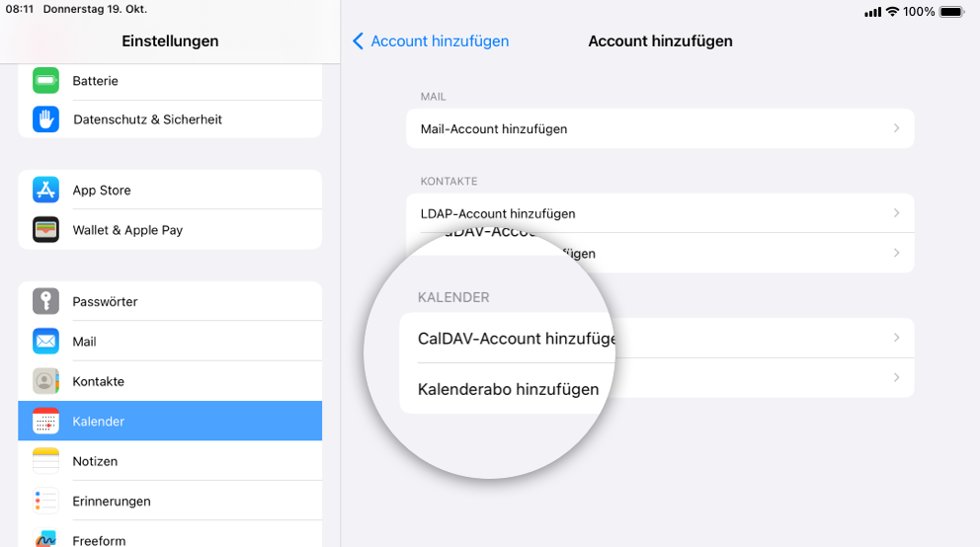Tap the 100% battery percentage
Image resolution: width=980 pixels, height=547 pixels.
pyautogui.click(x=919, y=12)
